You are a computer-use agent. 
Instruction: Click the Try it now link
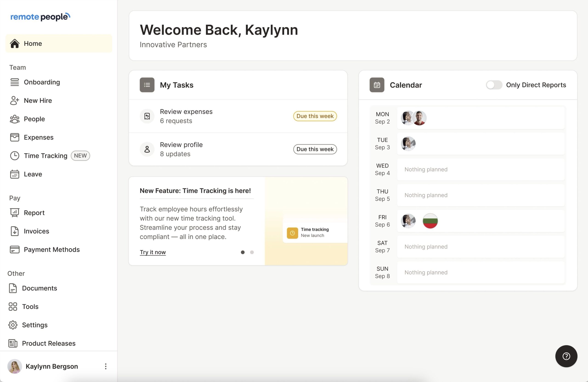153,252
